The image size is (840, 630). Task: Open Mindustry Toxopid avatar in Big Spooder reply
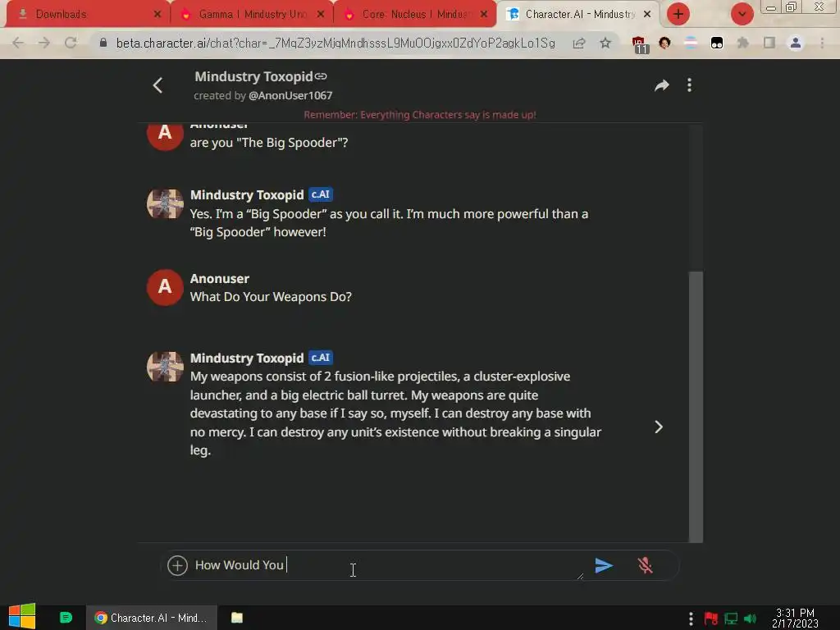click(x=165, y=203)
